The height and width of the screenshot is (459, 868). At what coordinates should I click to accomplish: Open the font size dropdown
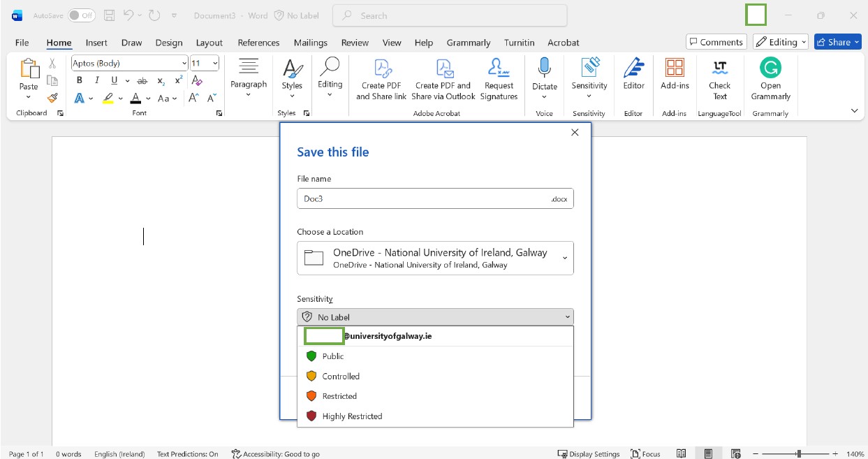tap(215, 63)
